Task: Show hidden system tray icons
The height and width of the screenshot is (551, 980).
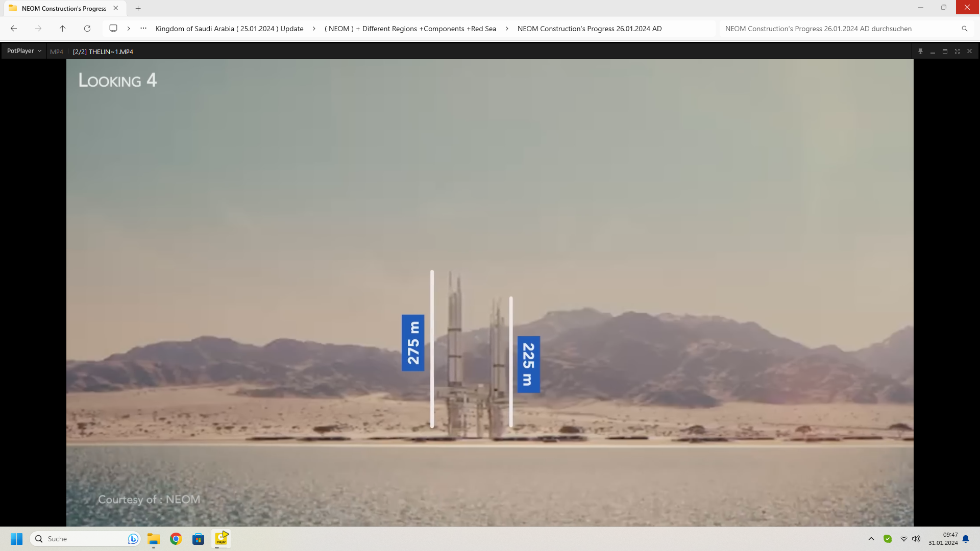Action: (x=871, y=539)
